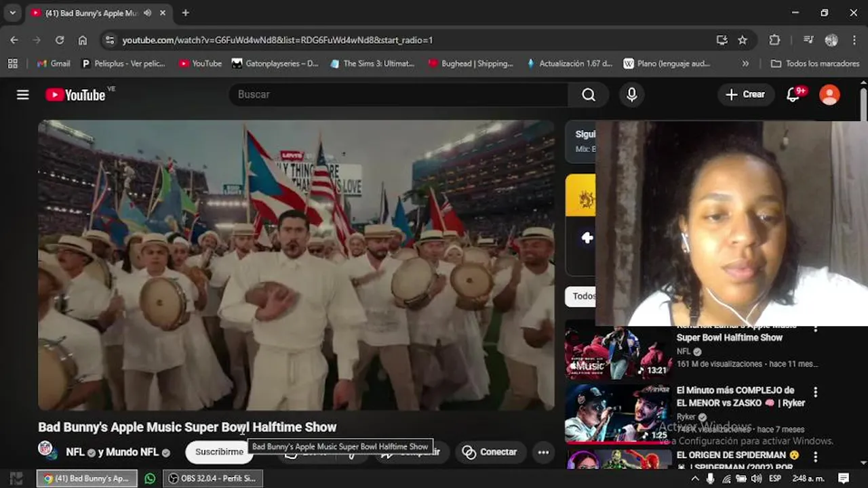Start voice search with the microphone icon
The height and width of the screenshot is (488, 868).
click(631, 95)
